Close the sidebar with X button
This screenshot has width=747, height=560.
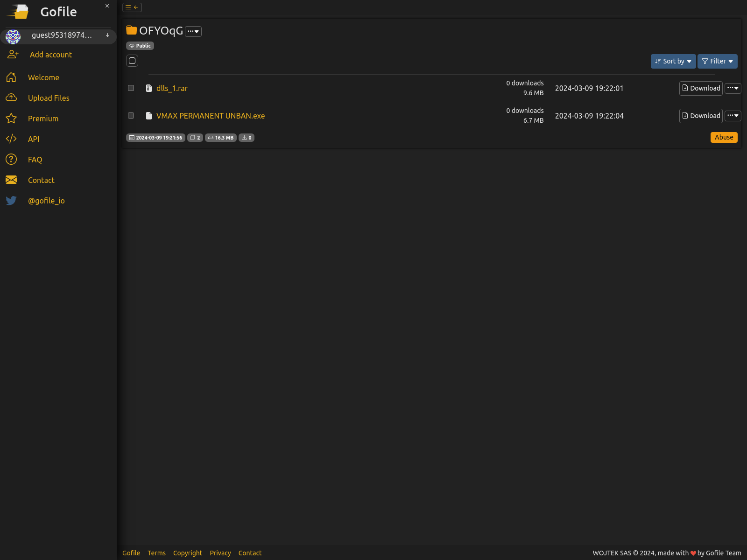107,6
